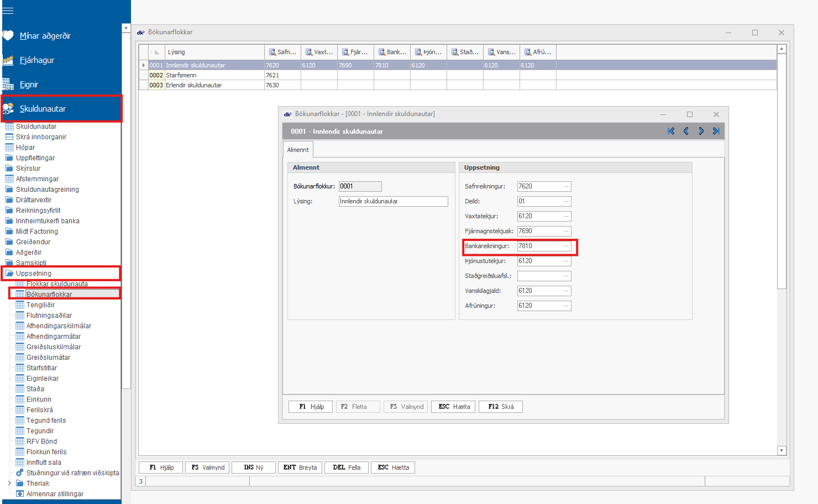The height and width of the screenshot is (504, 818).
Task: Select the Starfsmenn row in the table
Action: pos(181,75)
